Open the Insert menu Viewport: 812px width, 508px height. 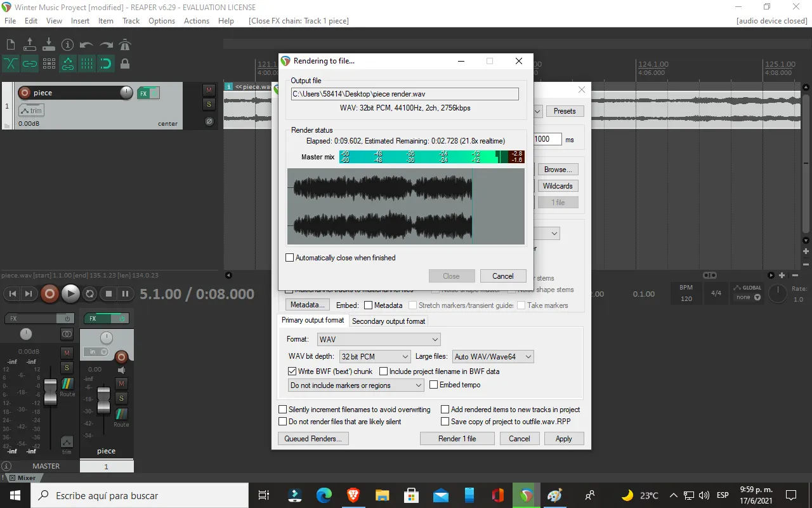(80, 20)
